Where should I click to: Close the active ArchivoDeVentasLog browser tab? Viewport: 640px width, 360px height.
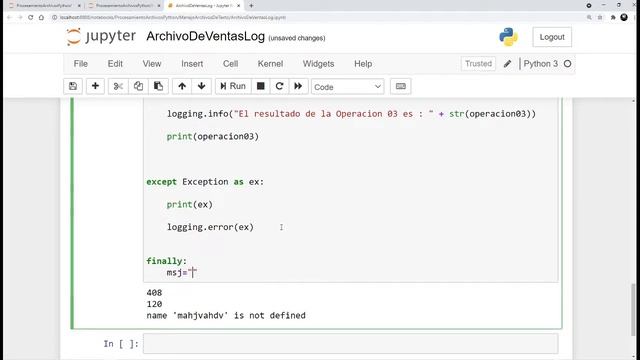click(x=239, y=6)
